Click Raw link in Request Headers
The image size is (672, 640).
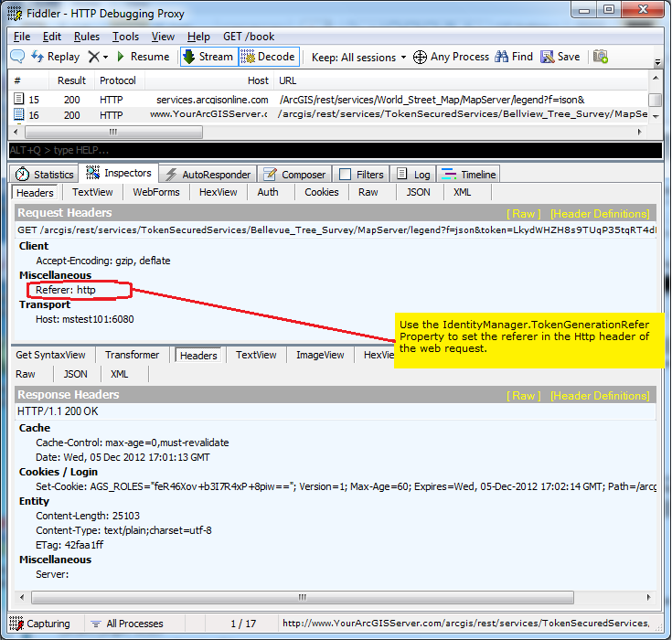(523, 214)
